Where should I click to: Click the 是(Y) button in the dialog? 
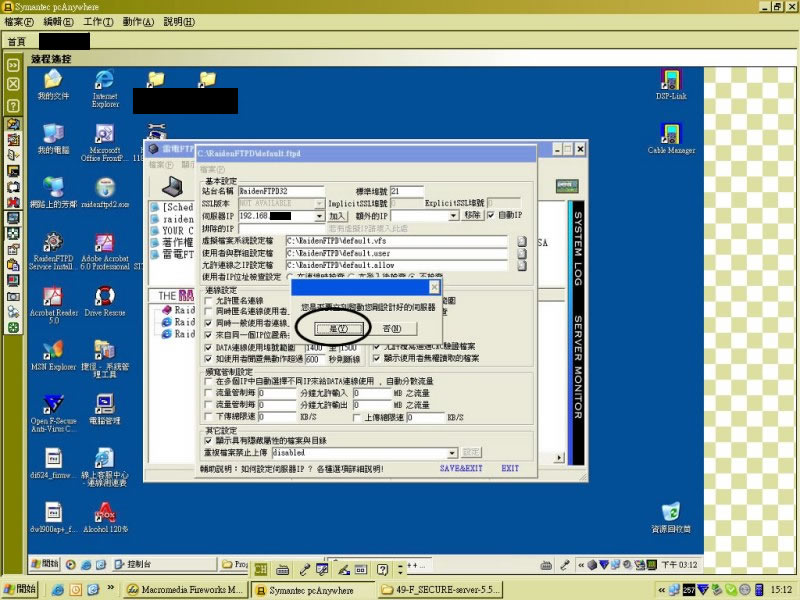pos(338,329)
